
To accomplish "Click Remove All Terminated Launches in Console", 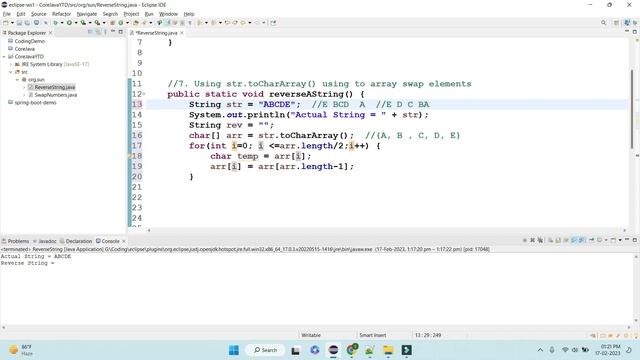I will 540,240.
